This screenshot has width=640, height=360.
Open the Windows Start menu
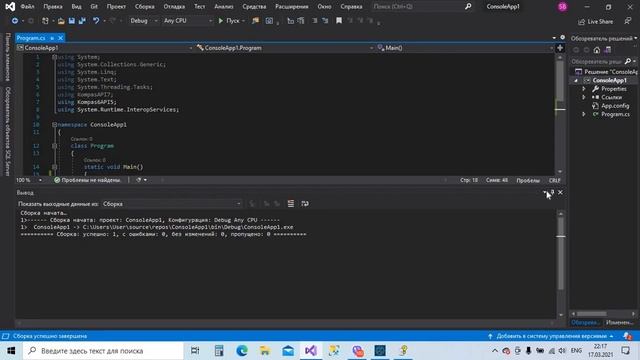pos(11,351)
